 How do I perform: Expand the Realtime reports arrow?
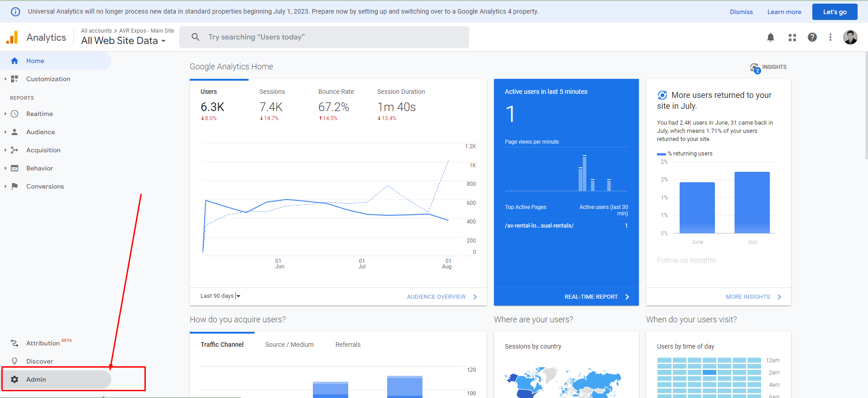pos(5,114)
